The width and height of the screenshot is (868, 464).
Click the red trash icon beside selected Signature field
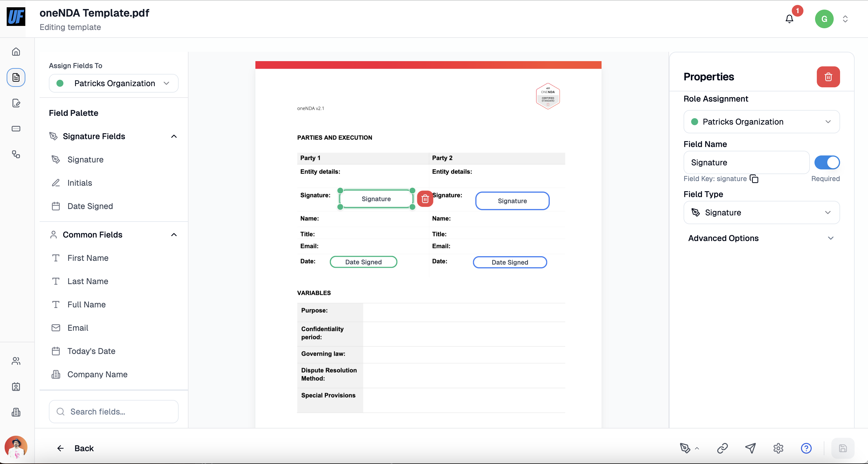tap(425, 199)
